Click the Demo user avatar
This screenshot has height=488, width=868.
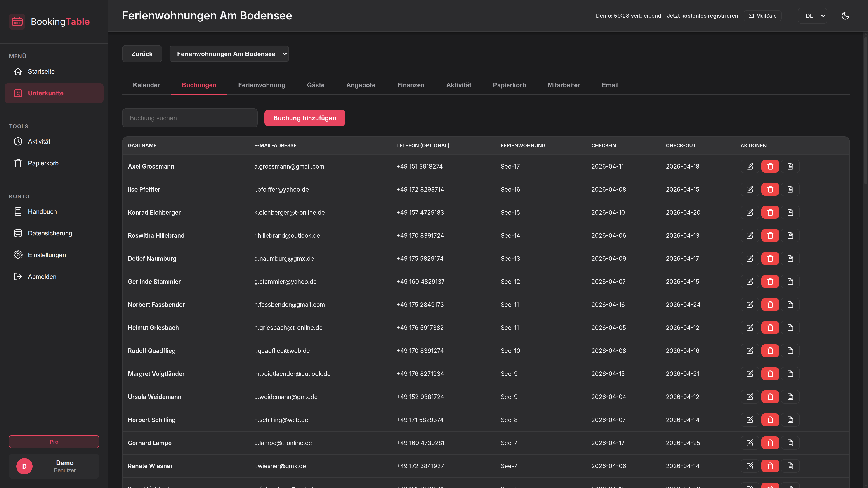coord(24,467)
